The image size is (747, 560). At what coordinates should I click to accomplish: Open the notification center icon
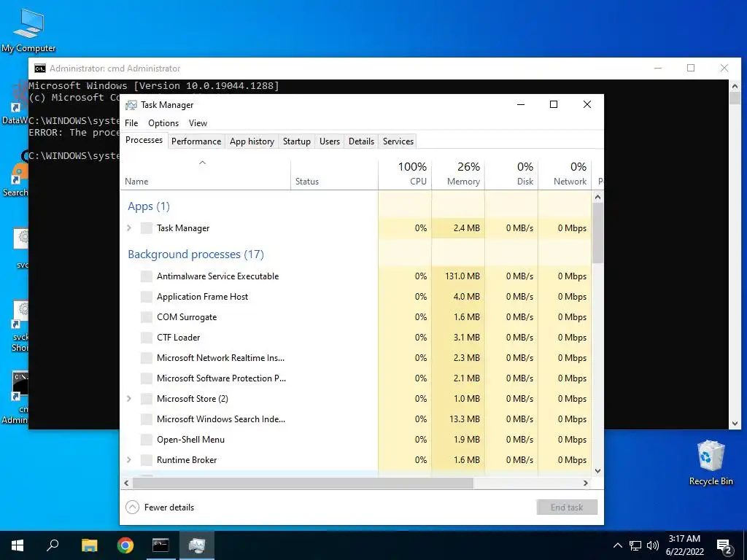pos(724,546)
